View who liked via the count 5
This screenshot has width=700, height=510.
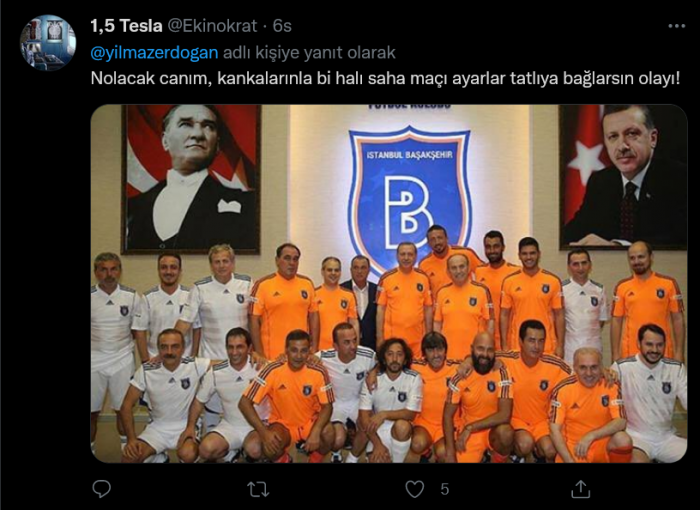point(444,489)
